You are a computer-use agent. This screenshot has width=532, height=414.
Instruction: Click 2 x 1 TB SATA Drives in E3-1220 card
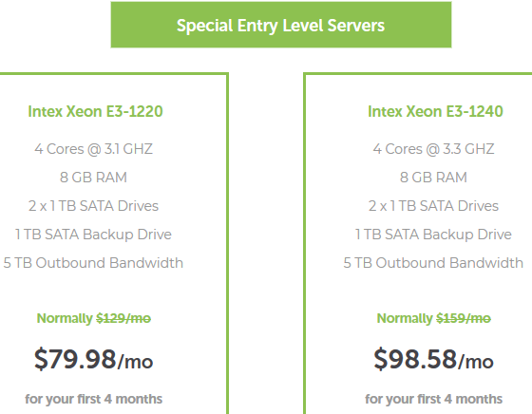click(x=94, y=206)
